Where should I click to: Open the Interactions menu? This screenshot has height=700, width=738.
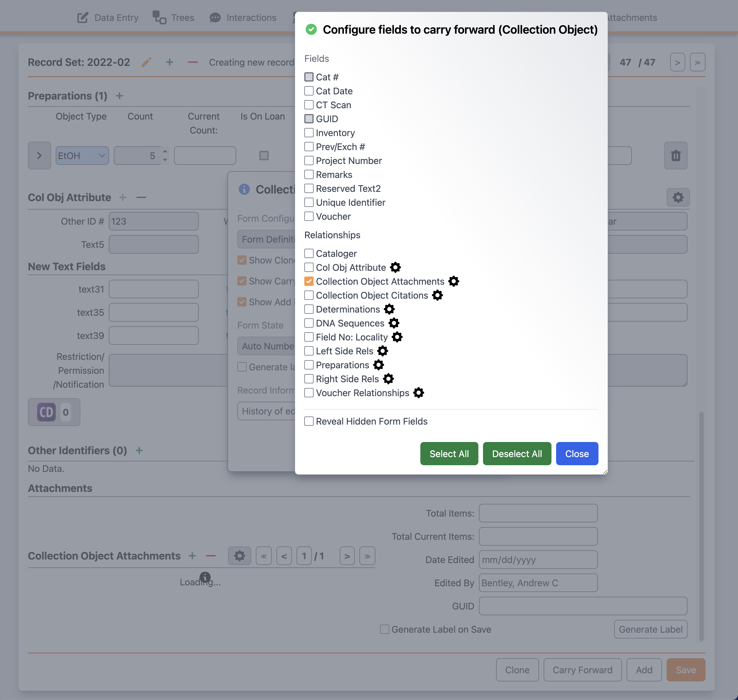click(x=243, y=17)
